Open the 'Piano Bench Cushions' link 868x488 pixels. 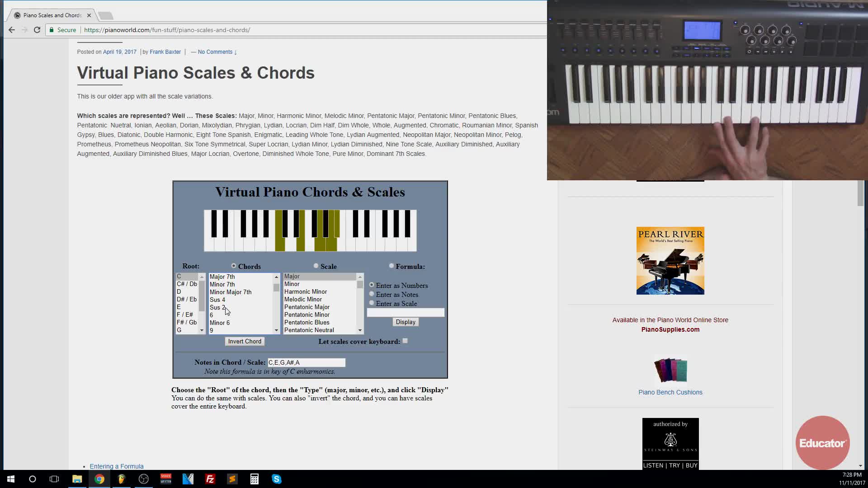click(670, 392)
